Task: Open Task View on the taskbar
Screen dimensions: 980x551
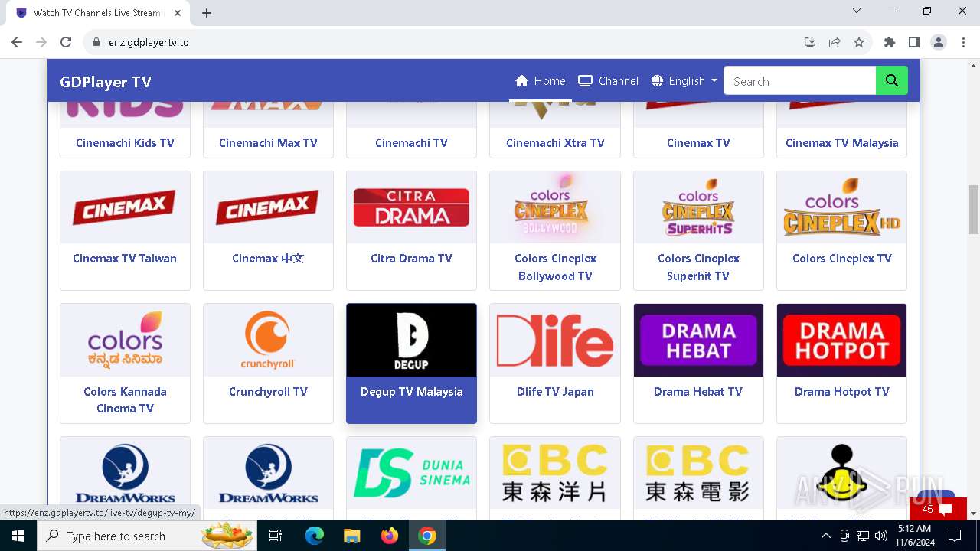Action: pos(276,536)
